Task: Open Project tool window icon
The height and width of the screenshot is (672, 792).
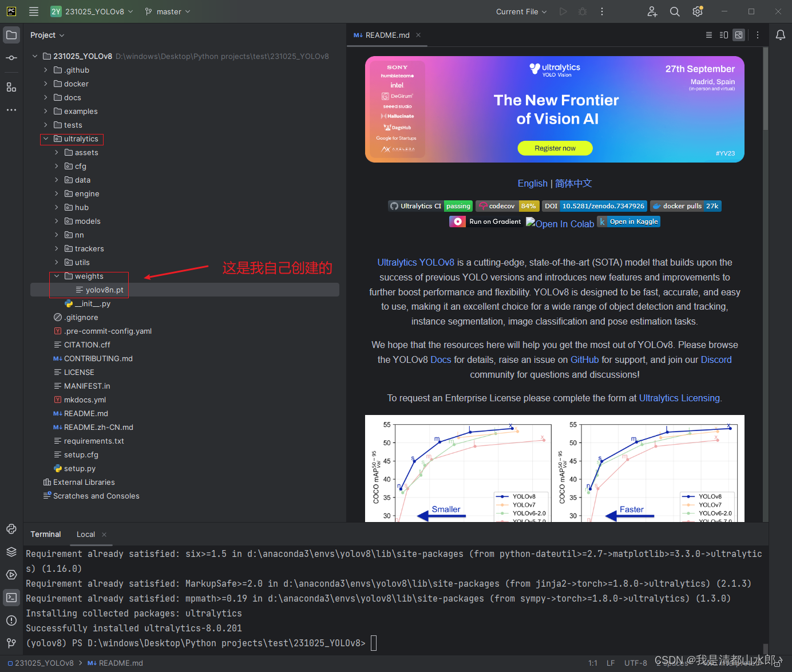Action: (x=11, y=35)
